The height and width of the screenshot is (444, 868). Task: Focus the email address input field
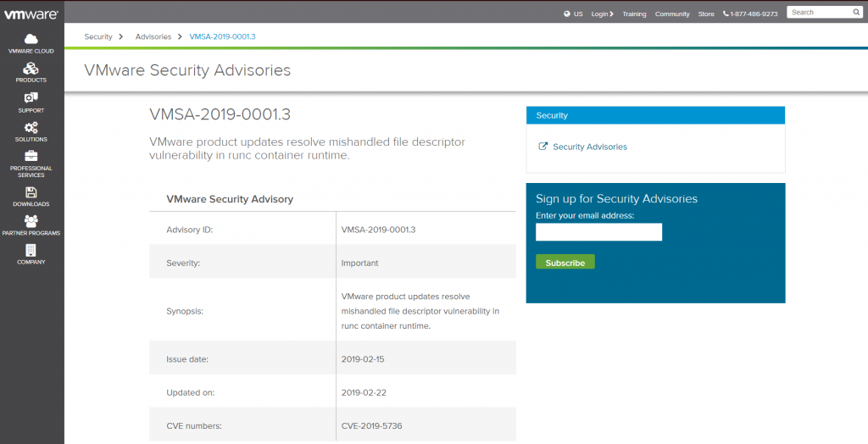pos(598,232)
